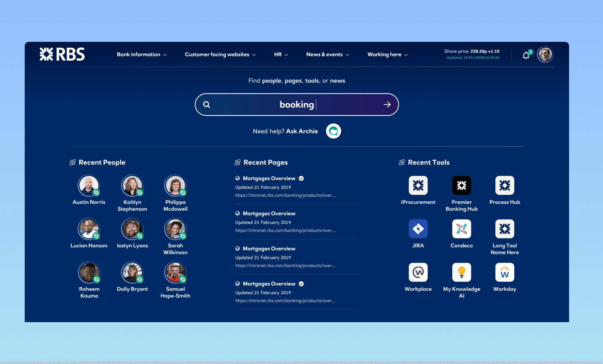Open Dolly Bryant's profile
Image resolution: width=603 pixels, height=364 pixels.
[132, 272]
